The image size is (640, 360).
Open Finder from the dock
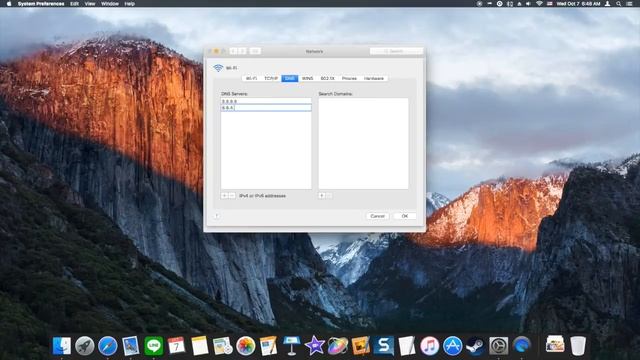[x=62, y=346]
